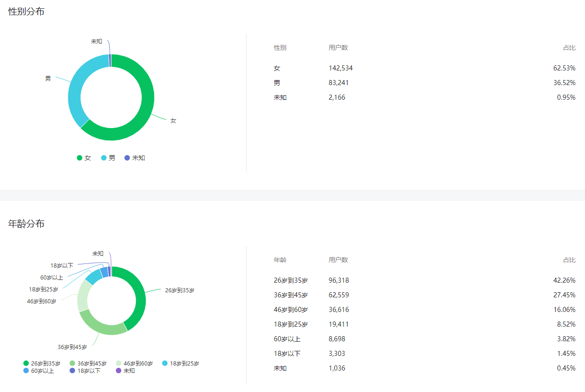Click the 42.26% percentage cell
585x392 pixels.
pos(564,280)
